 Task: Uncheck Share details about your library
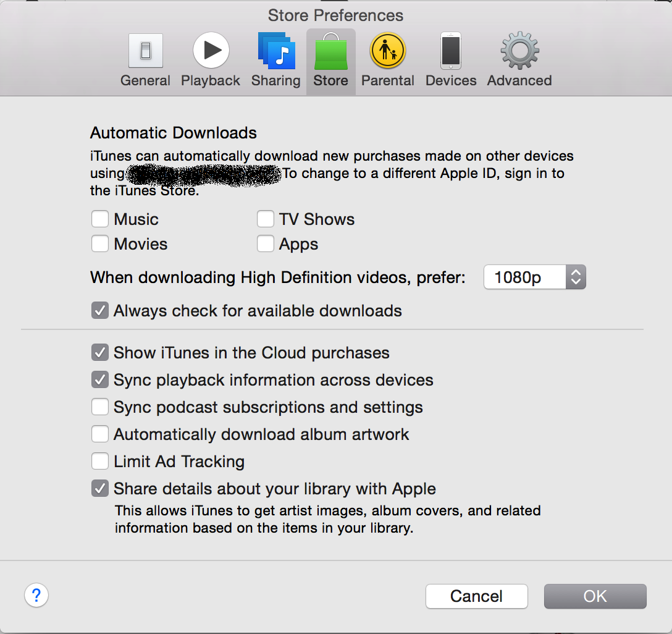pyautogui.click(x=100, y=489)
